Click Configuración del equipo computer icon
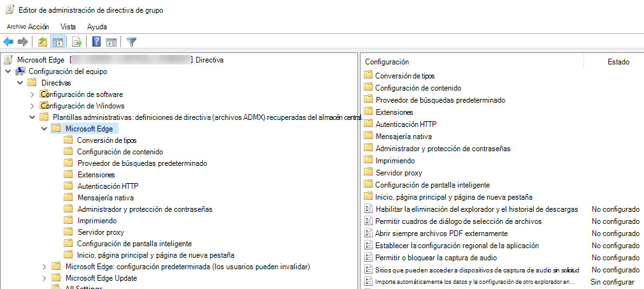Screen dimensions: 644x289 click(20, 71)
